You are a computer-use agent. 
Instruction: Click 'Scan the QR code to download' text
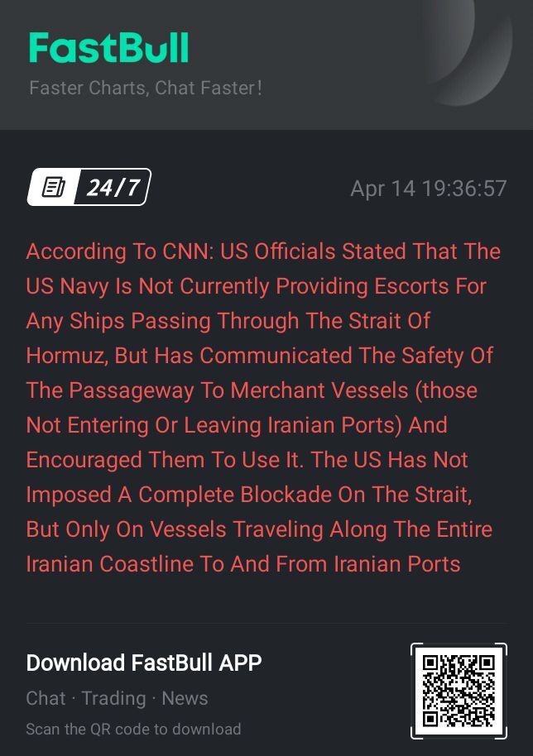[x=133, y=729]
